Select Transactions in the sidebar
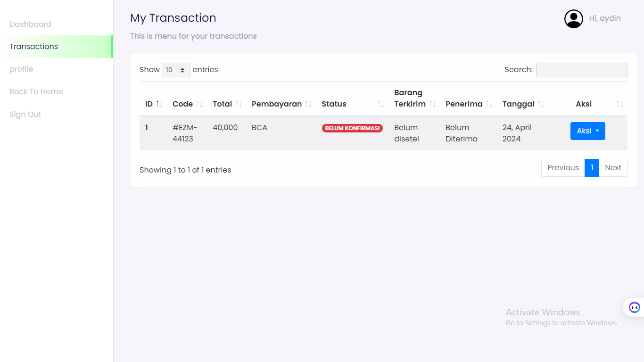 [x=33, y=47]
